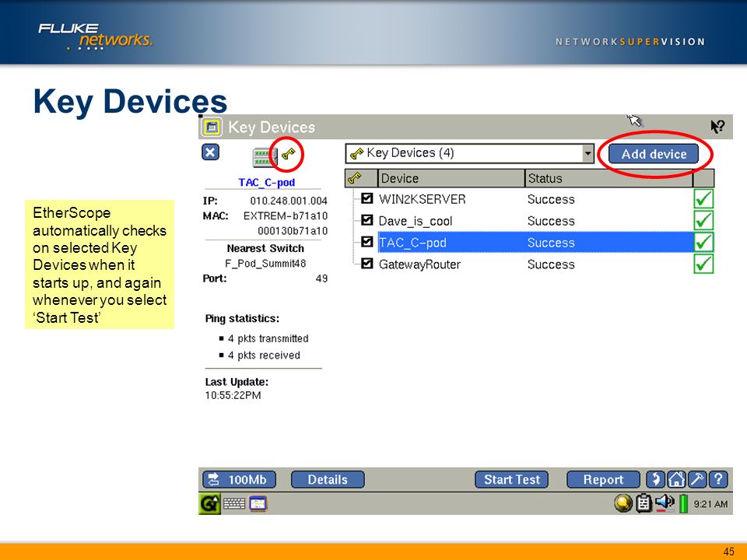The image size is (747, 560).
Task: Select the TAC_C-pod device row
Action: pyautogui.click(x=535, y=243)
